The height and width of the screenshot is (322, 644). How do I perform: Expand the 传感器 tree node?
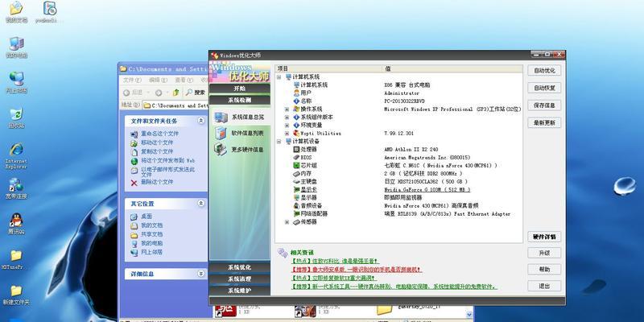(x=287, y=222)
